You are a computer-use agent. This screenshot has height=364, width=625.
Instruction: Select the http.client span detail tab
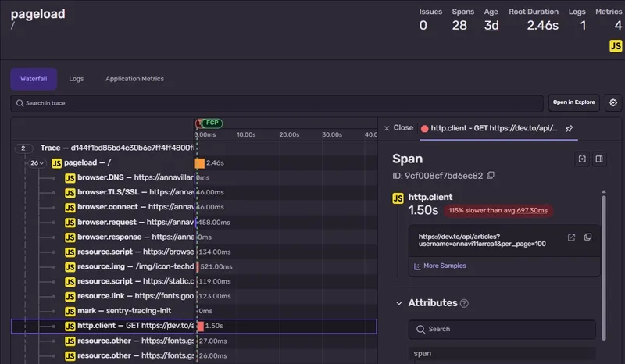tap(494, 128)
